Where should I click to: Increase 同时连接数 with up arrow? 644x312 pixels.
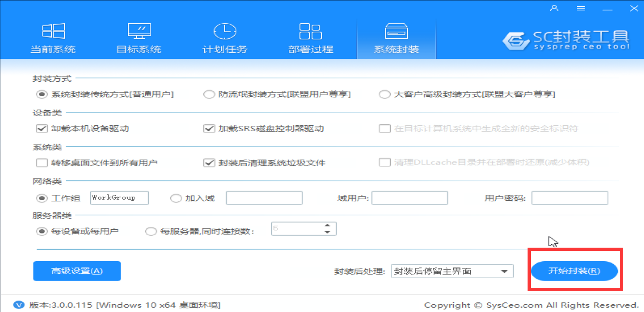click(x=328, y=225)
